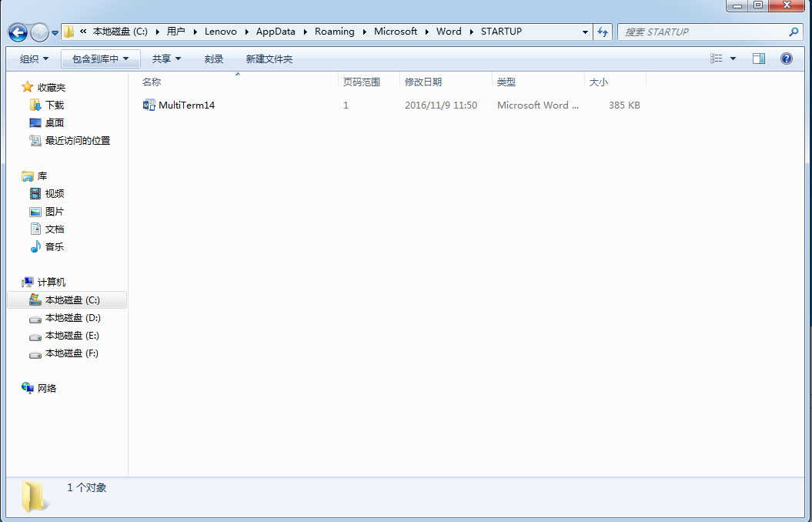Click the 刻录 toolbar button
This screenshot has width=812, height=522.
tap(214, 59)
